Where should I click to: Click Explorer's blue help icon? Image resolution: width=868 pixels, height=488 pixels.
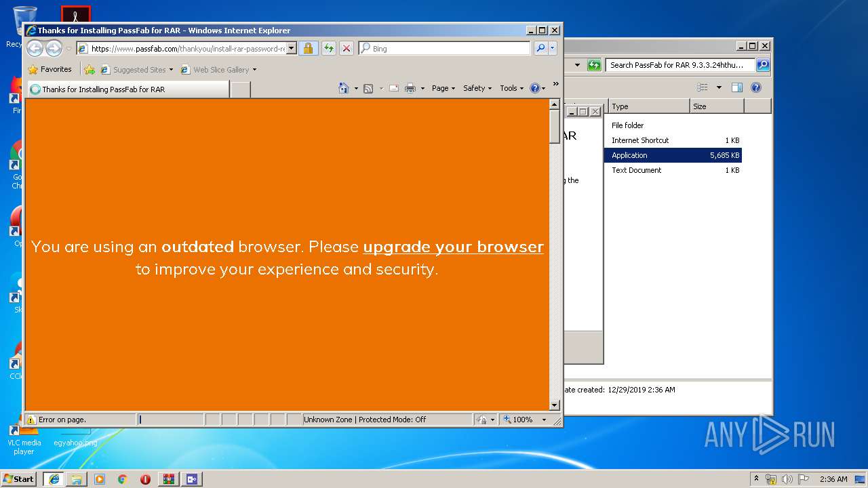(x=756, y=87)
